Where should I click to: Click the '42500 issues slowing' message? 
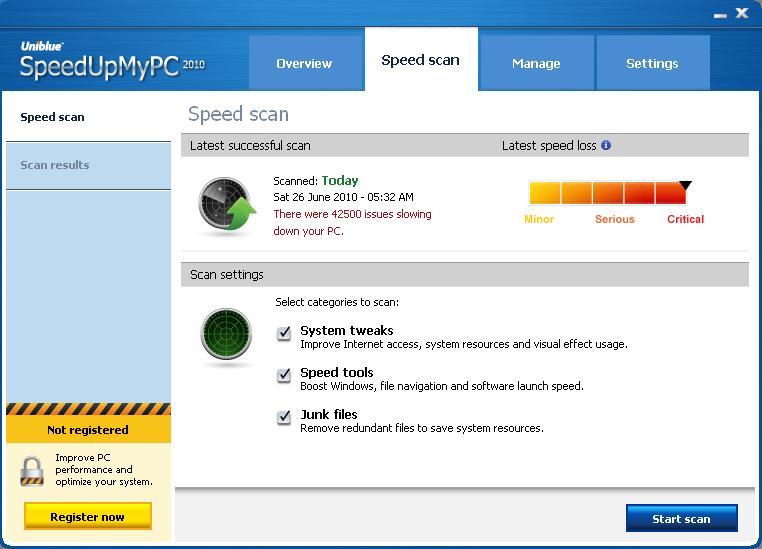pos(352,222)
